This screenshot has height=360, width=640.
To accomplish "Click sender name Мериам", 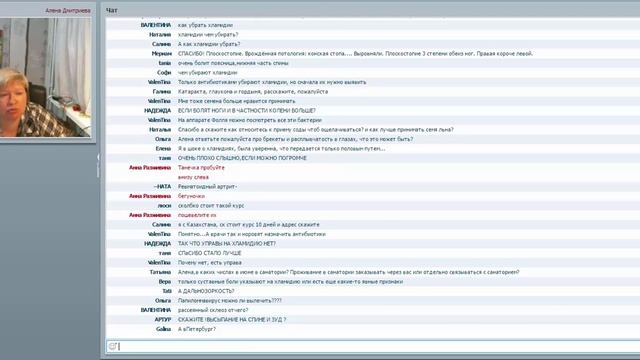I will point(162,53).
